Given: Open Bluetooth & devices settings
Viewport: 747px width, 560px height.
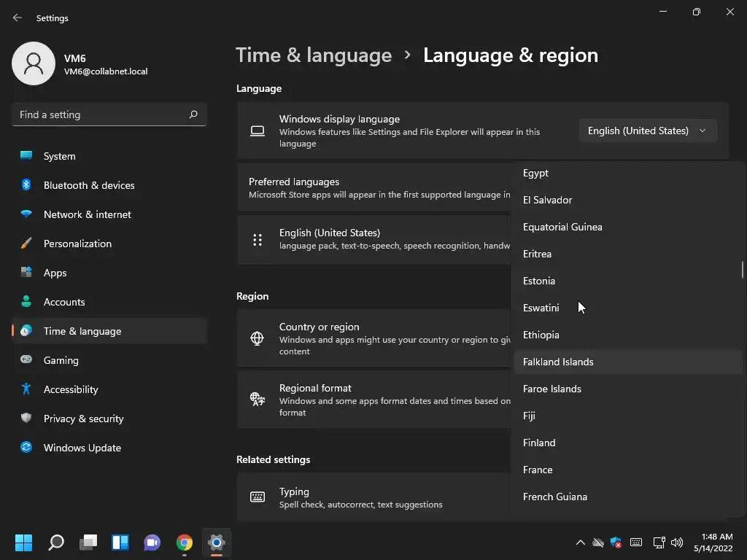Looking at the screenshot, I should 109,185.
